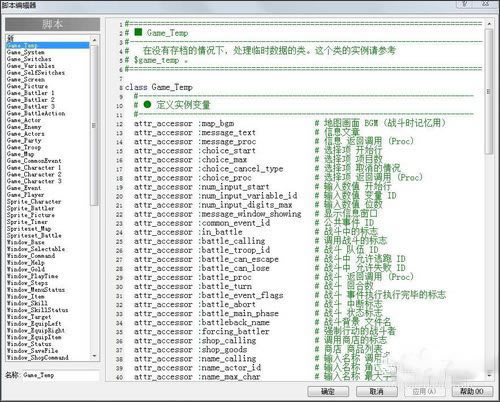
Task: Choose Window_ShopCommand script
Action: [38, 358]
